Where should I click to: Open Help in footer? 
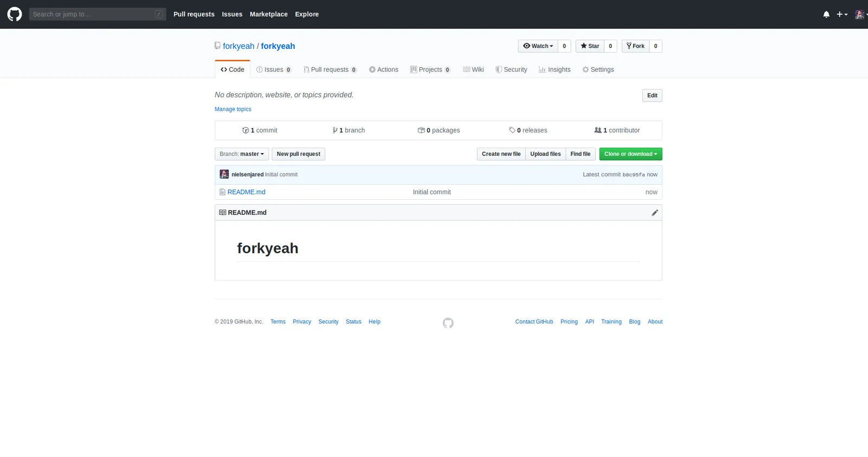(x=374, y=322)
